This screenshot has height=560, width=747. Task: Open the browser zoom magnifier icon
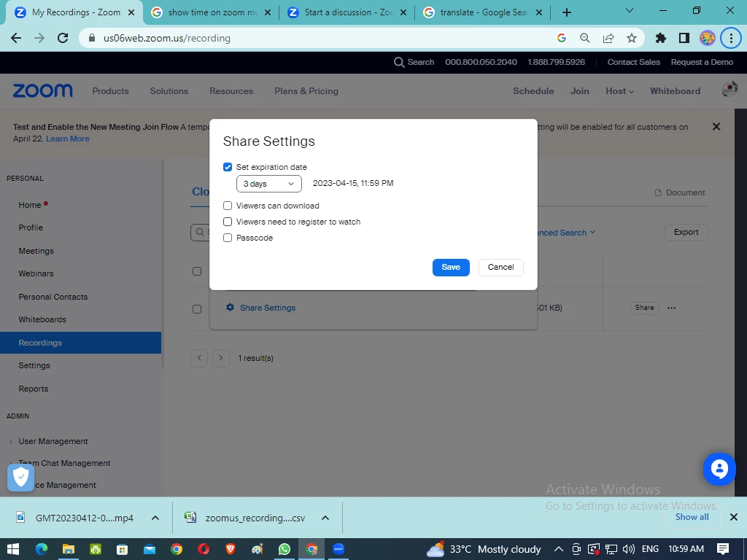[585, 38]
